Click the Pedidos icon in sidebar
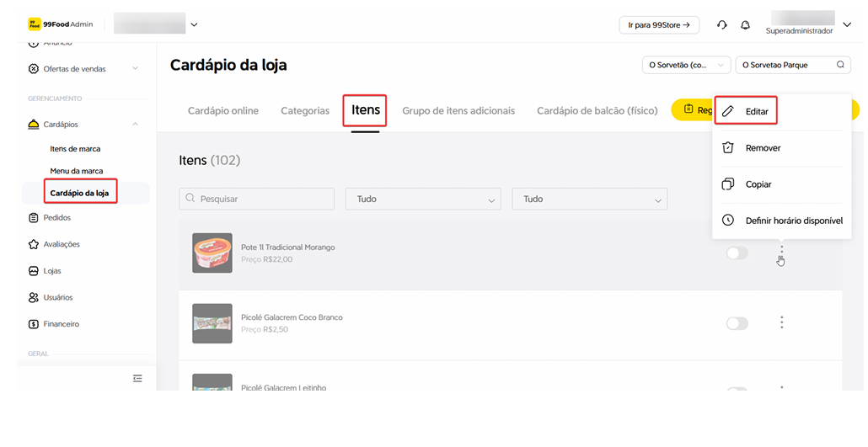 pos(34,217)
